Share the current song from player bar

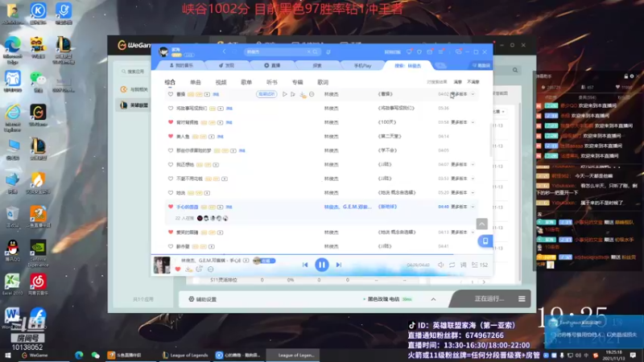tap(199, 269)
